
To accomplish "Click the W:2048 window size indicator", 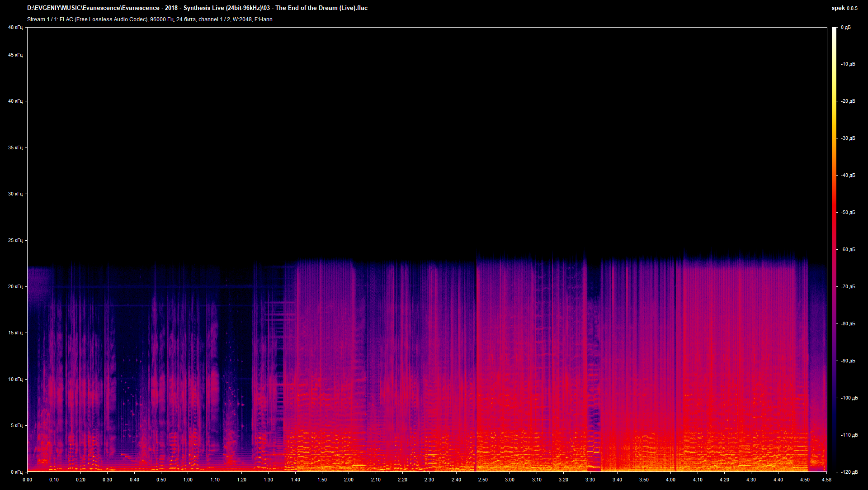I will pyautogui.click(x=243, y=19).
